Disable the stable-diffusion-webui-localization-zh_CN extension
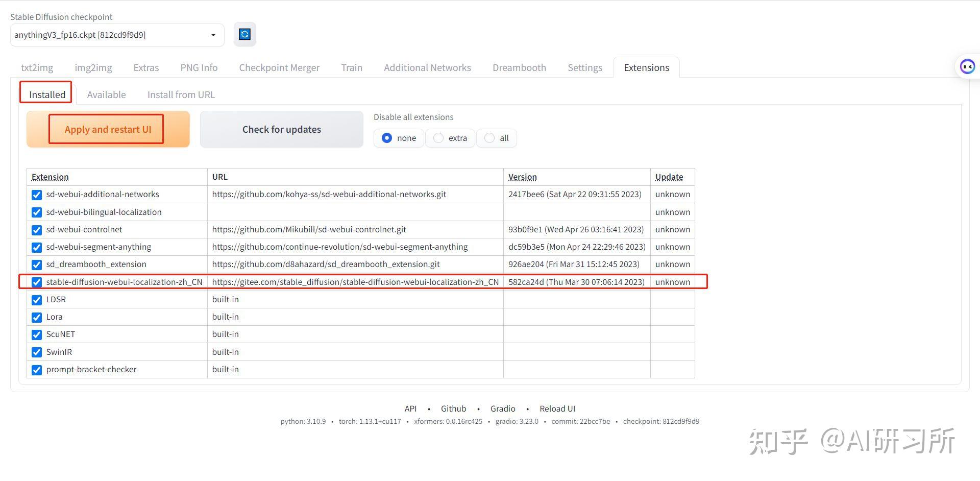This screenshot has height=481, width=980. pyautogui.click(x=36, y=282)
